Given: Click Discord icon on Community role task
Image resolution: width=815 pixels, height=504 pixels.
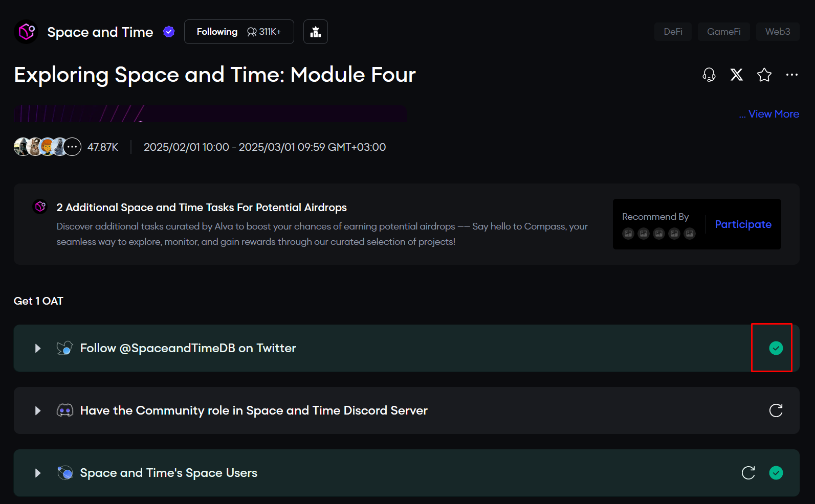Looking at the screenshot, I should click(65, 410).
